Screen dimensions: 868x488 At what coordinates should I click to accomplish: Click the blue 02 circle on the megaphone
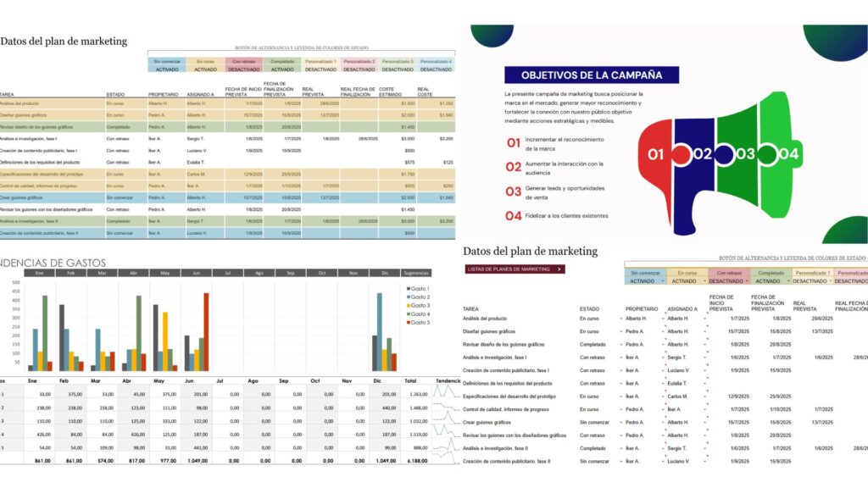pos(702,154)
